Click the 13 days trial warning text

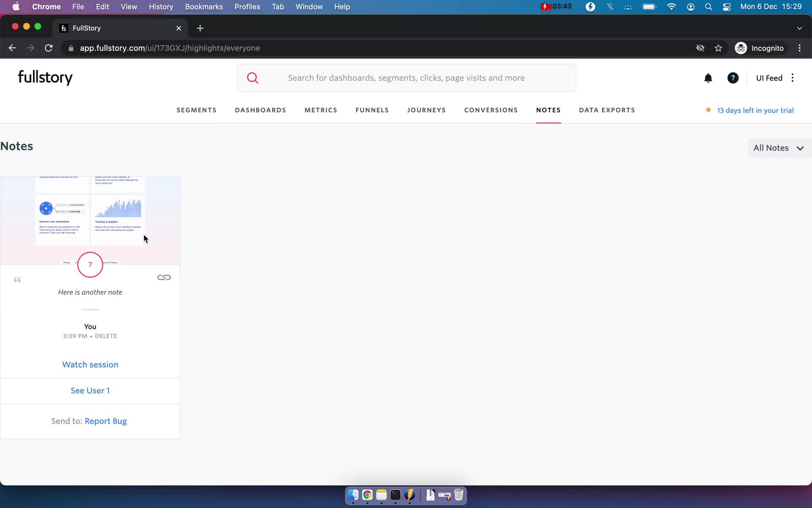coord(755,110)
